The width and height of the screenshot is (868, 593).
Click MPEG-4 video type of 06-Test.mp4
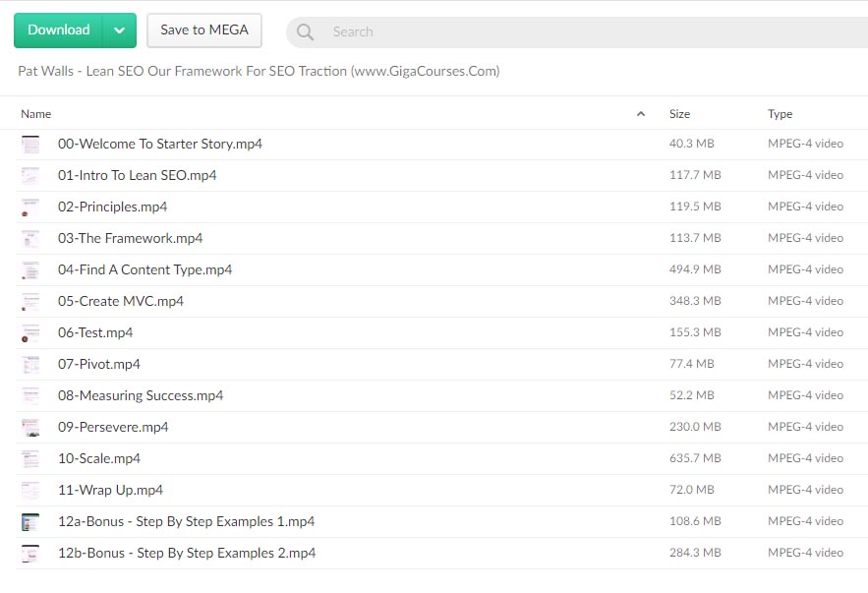coord(805,333)
